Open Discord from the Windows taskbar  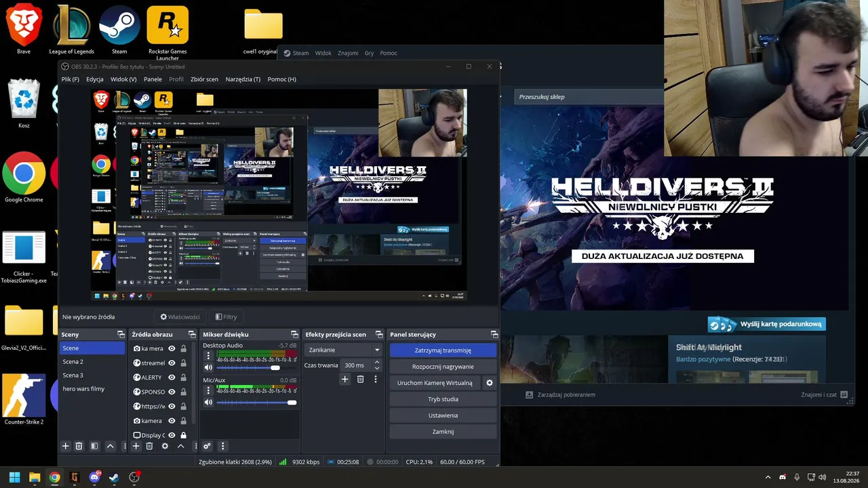[x=94, y=477]
